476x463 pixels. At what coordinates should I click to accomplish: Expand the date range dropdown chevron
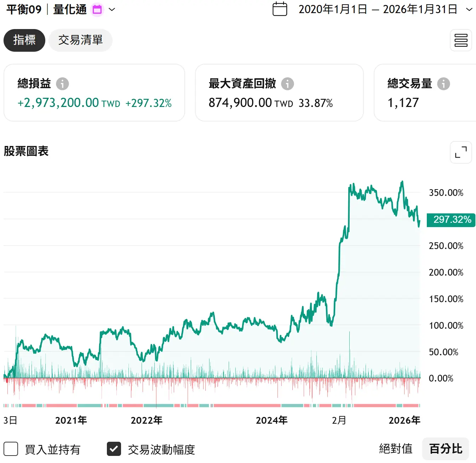[x=469, y=10]
